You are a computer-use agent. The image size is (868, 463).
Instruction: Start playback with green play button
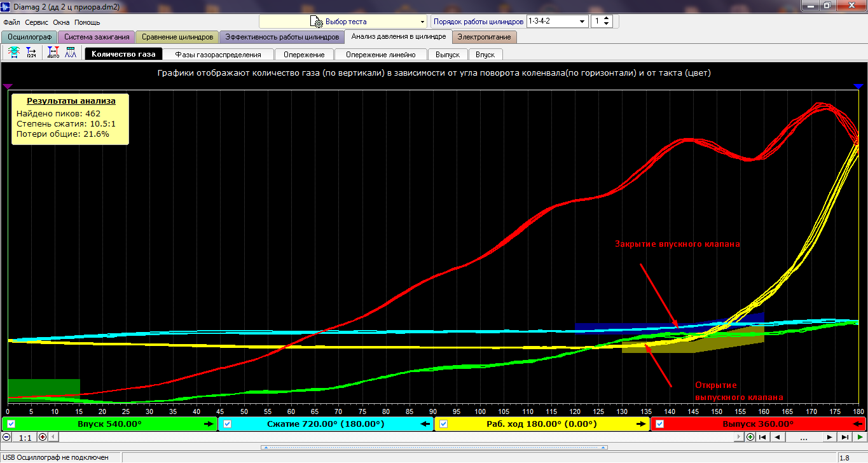[x=860, y=437]
